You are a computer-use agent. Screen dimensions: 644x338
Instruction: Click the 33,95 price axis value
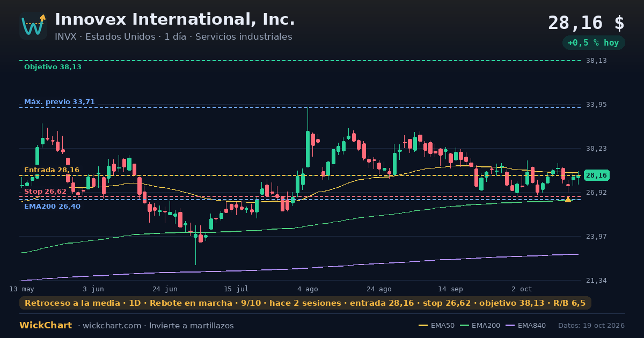[596, 105]
